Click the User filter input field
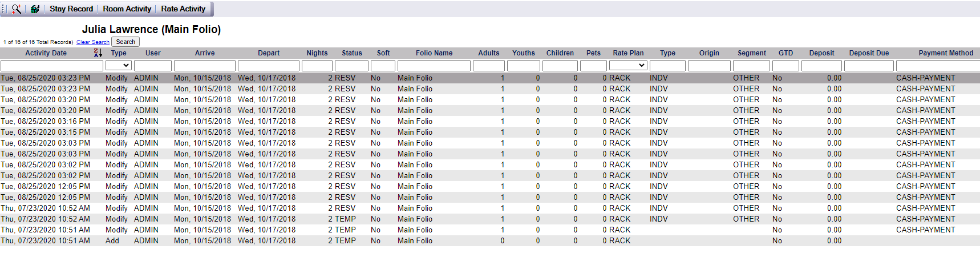The image size is (980, 257). (153, 66)
